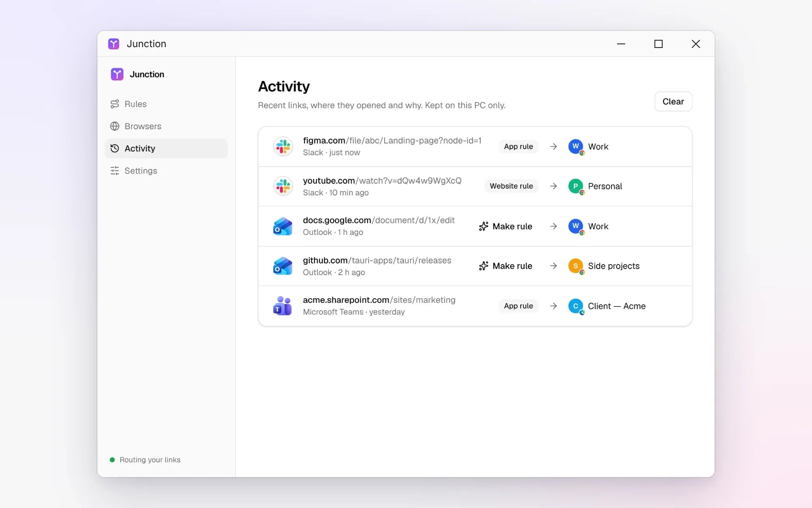The width and height of the screenshot is (812, 508).
Task: Click the Activity history clock icon
Action: click(115, 148)
